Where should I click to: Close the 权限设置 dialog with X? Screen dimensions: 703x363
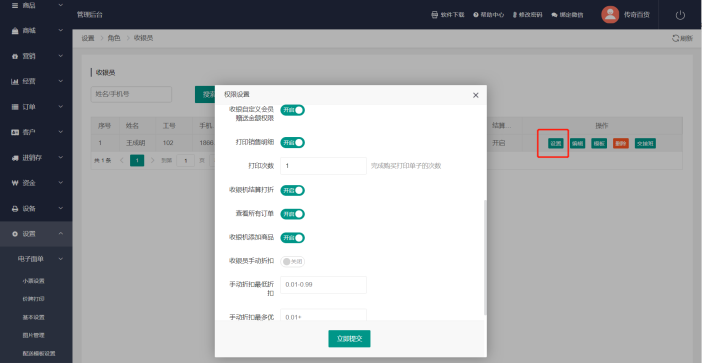pos(476,95)
